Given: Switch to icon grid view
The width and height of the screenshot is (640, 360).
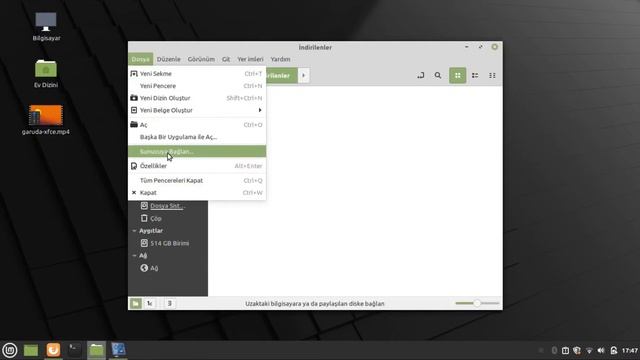Looking at the screenshot, I should pyautogui.click(x=458, y=76).
